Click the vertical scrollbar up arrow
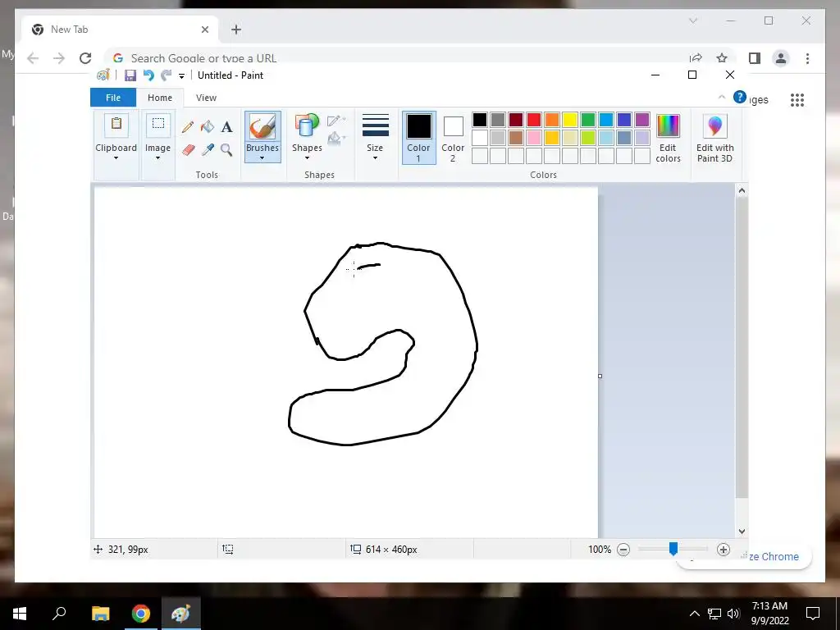This screenshot has width=840, height=630. click(742, 190)
